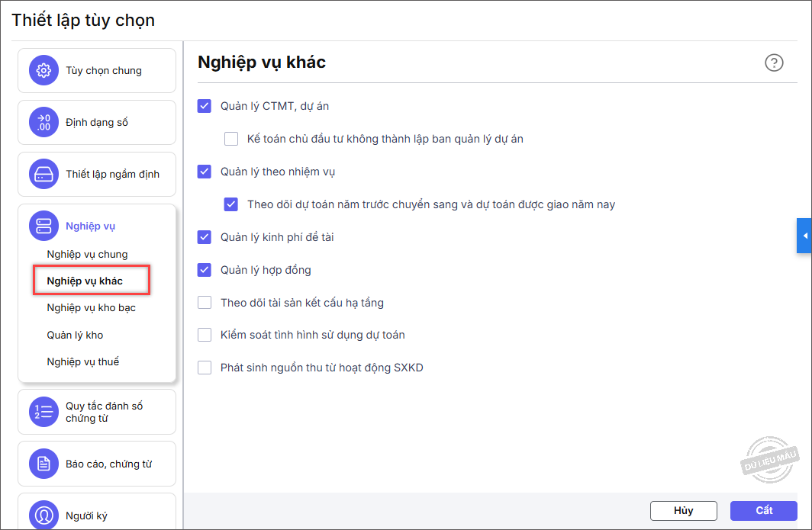Click the Báo cáo, chứng từ document icon
Viewport: 812px width, 530px height.
pyautogui.click(x=43, y=464)
